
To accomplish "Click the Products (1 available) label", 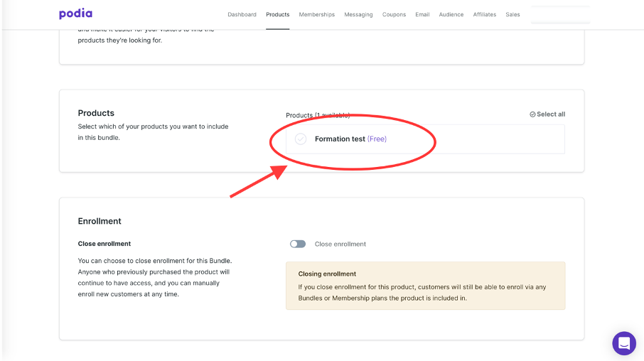I will (x=318, y=115).
